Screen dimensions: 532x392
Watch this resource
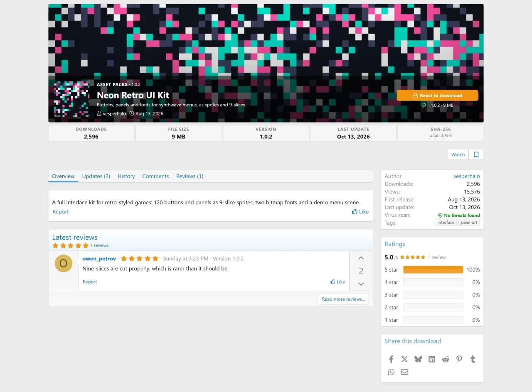[x=458, y=154]
